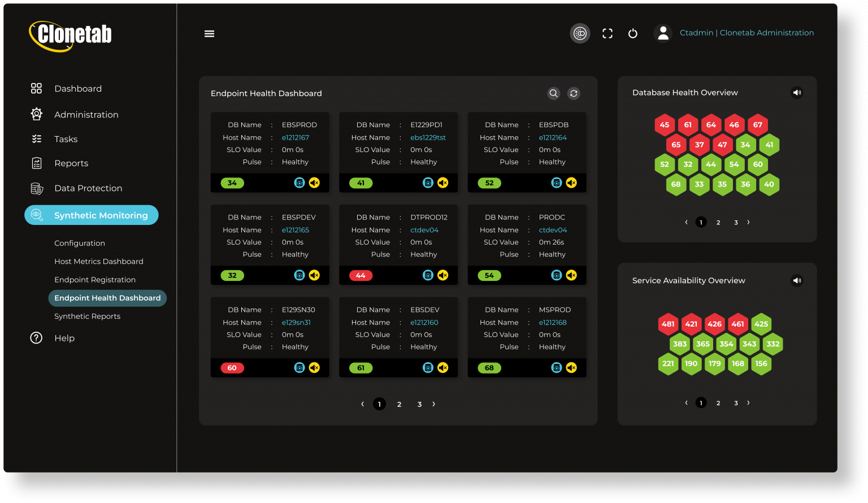Mute alerts on the EBSPDB card
The height and width of the screenshot is (503, 868).
tap(571, 183)
